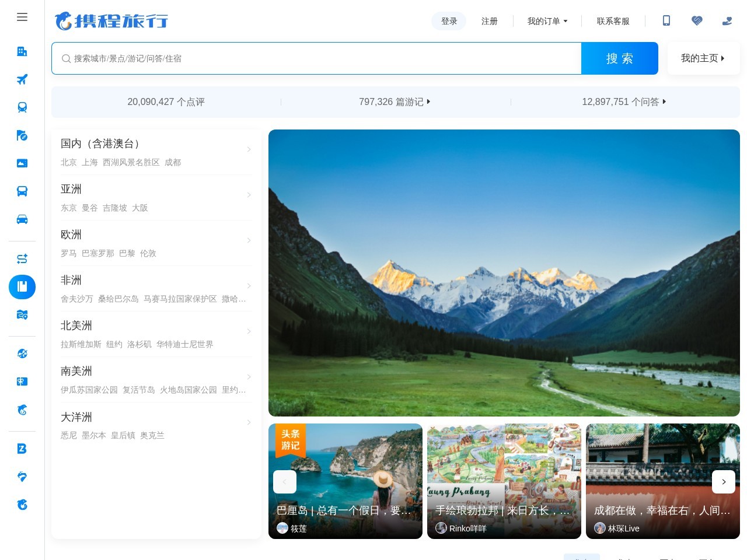This screenshot has height=560, width=747.
Task: Click the bus icon in the sidebar
Action: 22,191
